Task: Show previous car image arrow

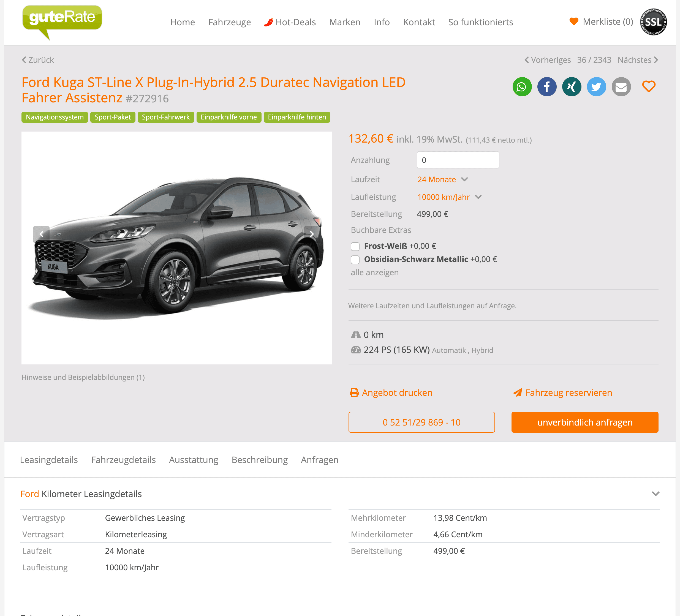Action: tap(41, 234)
